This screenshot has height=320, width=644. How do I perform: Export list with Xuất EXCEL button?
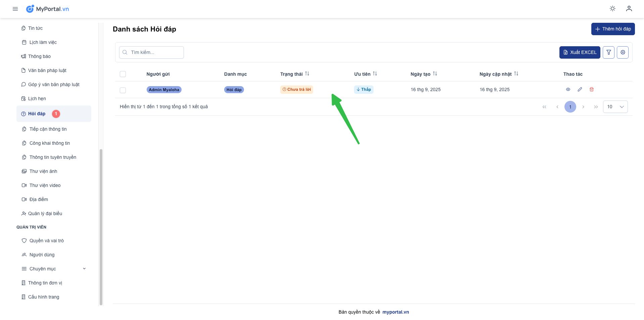tap(580, 52)
